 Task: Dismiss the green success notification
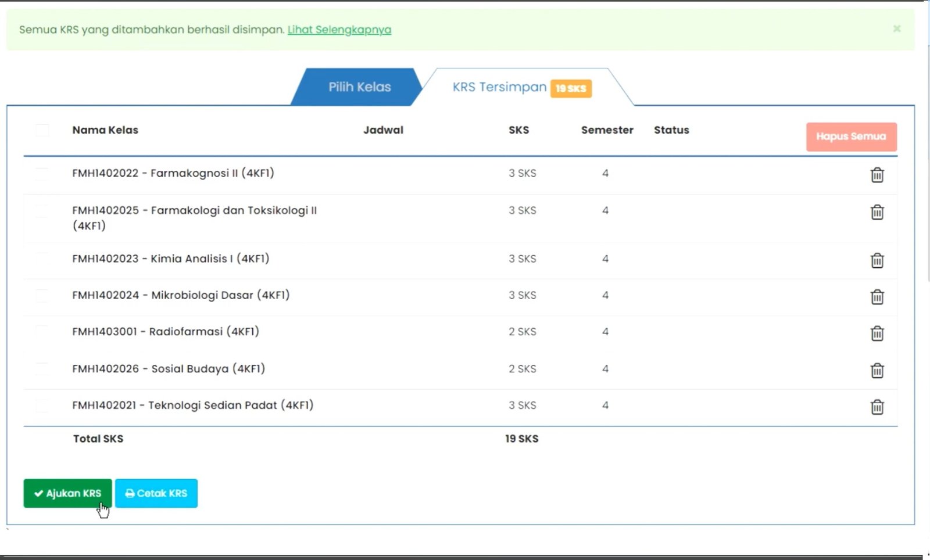coord(897,28)
